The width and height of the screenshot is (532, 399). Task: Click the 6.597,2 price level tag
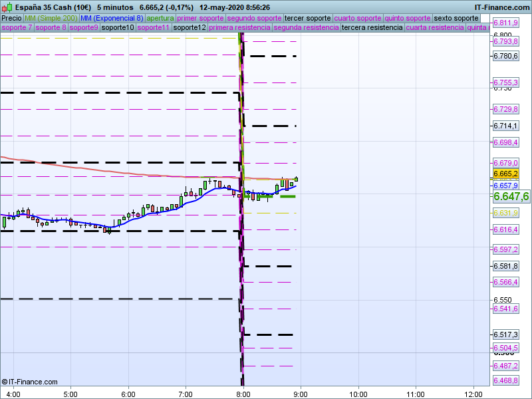tap(506, 250)
